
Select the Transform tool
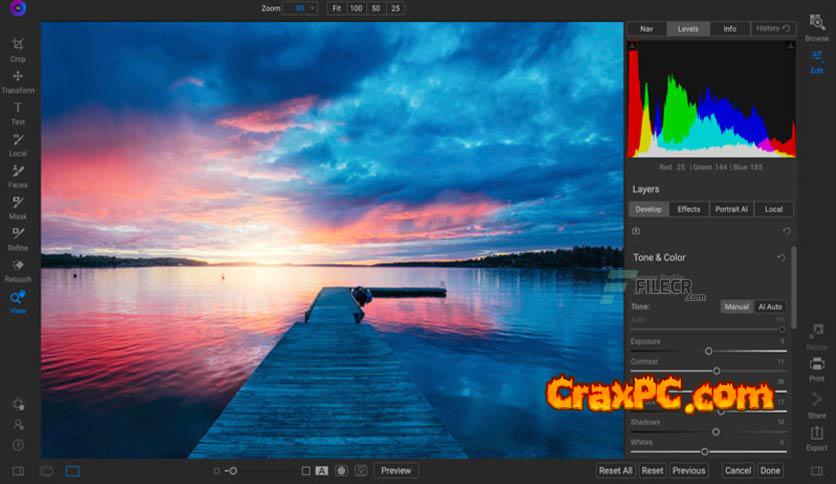click(x=18, y=77)
